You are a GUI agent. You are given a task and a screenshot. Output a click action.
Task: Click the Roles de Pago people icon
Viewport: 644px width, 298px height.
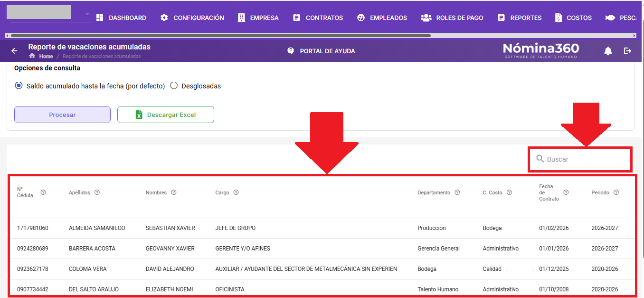coord(426,18)
